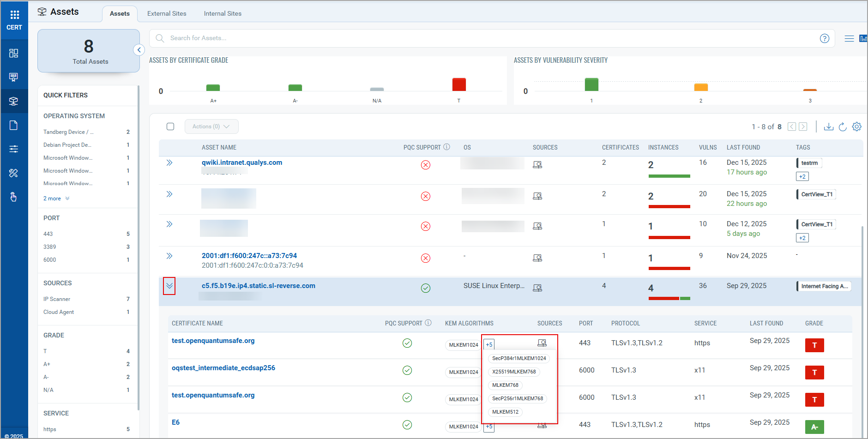
Task: Go to next page of assets
Action: [x=803, y=126]
